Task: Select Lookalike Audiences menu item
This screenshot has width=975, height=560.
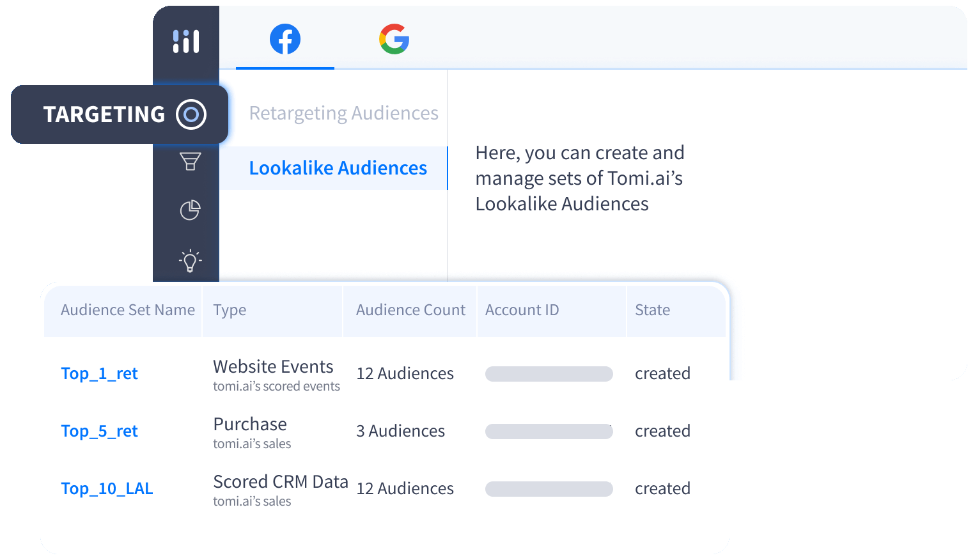Action: coord(338,168)
